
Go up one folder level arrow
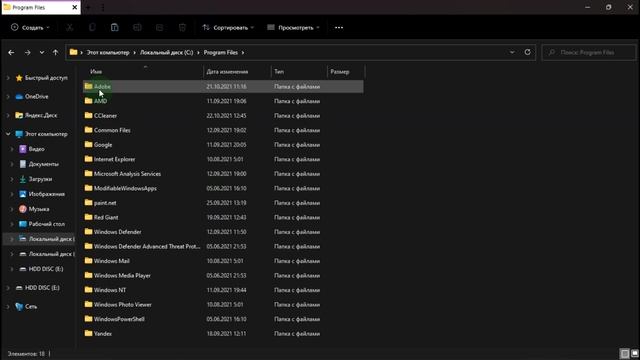(x=56, y=52)
